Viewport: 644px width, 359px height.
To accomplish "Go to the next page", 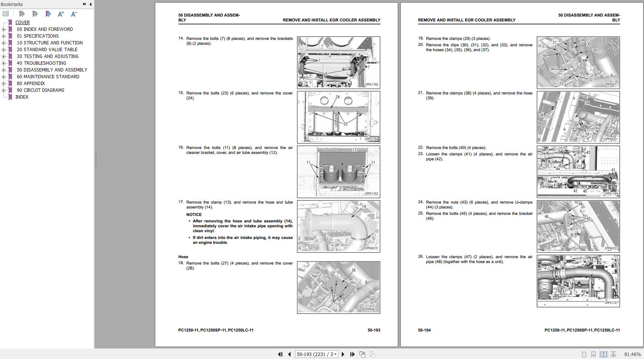I will (343, 354).
